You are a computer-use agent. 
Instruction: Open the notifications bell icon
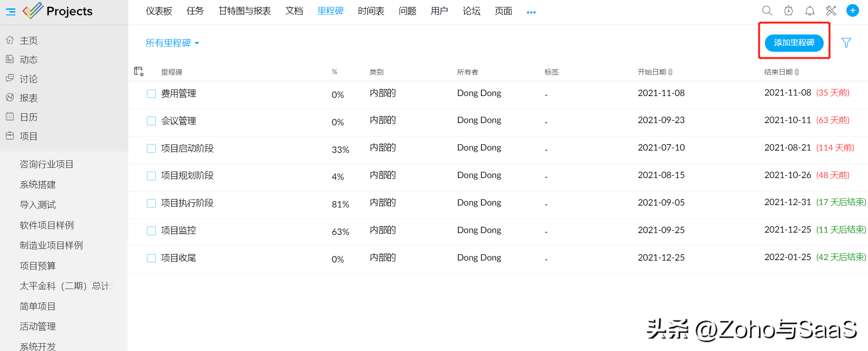pyautogui.click(x=810, y=10)
